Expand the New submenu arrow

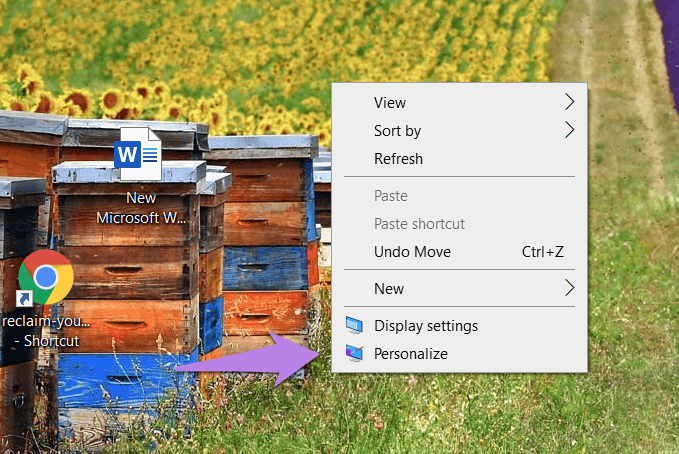click(569, 289)
